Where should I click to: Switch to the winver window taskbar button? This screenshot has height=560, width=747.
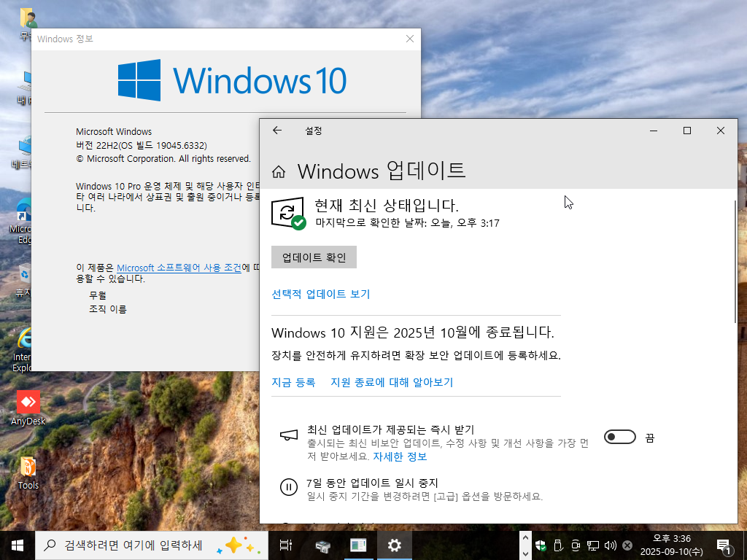click(x=358, y=545)
